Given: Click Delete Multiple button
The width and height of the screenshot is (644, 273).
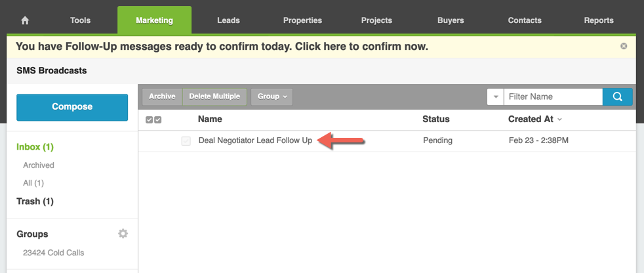Looking at the screenshot, I should 214,96.
